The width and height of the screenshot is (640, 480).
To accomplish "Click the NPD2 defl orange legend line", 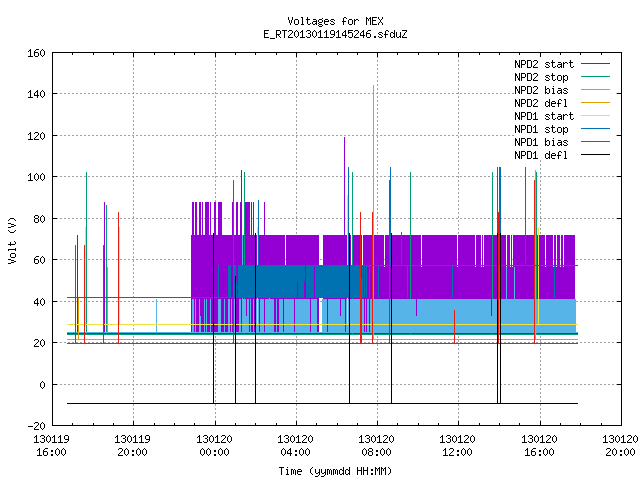I will [x=595, y=103].
